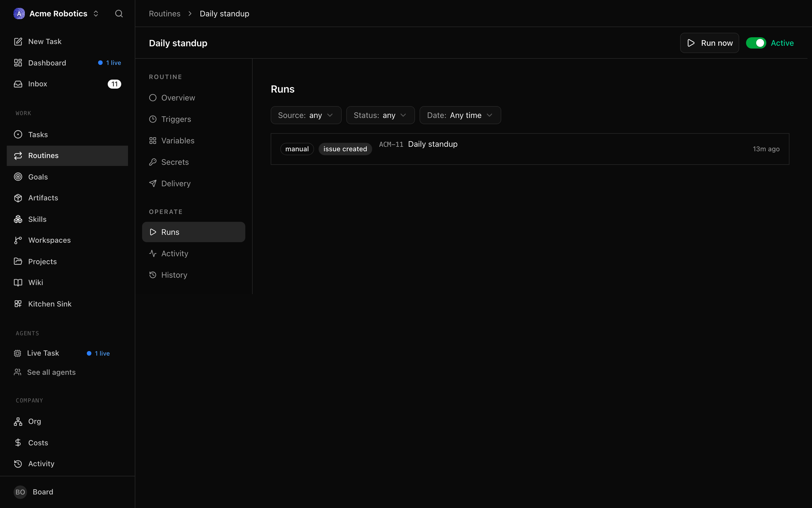
Task: Click the Active status label
Action: [x=782, y=43]
